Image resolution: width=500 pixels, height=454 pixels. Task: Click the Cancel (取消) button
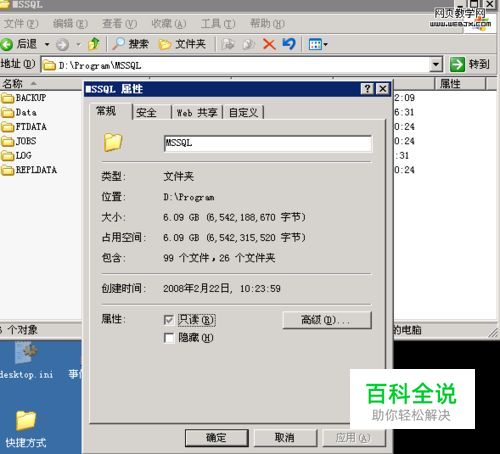point(285,438)
